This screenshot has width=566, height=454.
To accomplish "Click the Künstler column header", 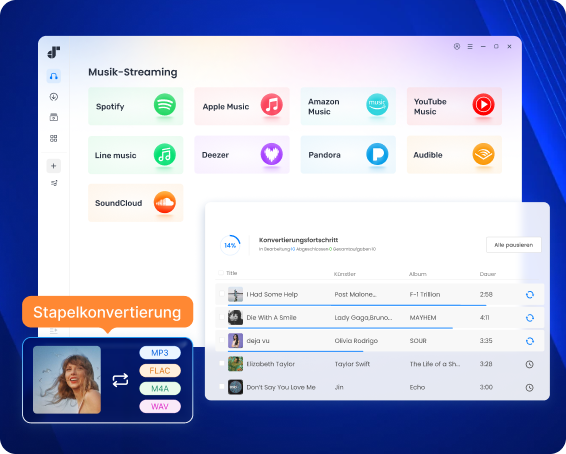I will [345, 274].
